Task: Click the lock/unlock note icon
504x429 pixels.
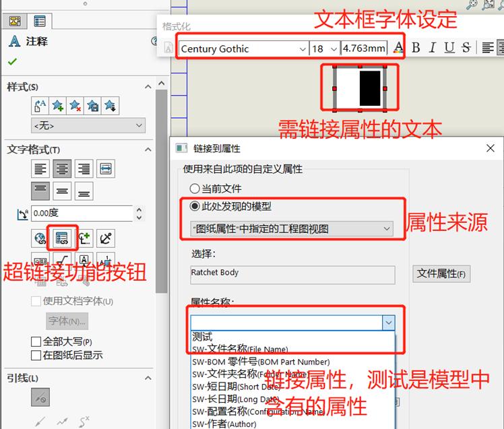Action: click(106, 238)
